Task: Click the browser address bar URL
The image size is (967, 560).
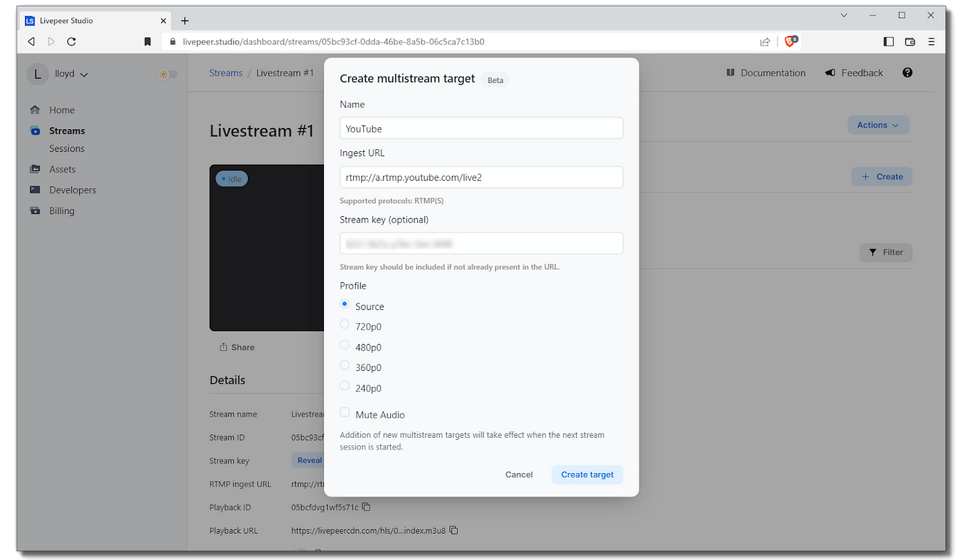Action: click(334, 41)
